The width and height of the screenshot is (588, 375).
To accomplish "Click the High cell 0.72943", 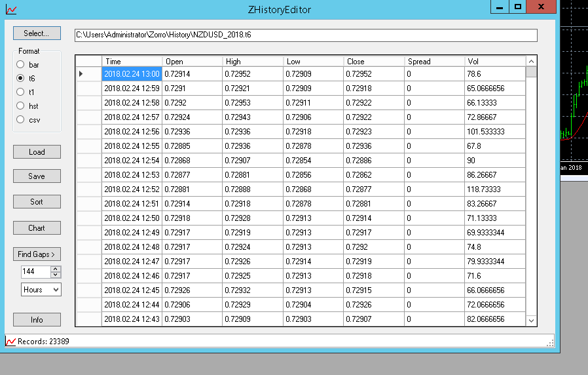I will coord(253,117).
